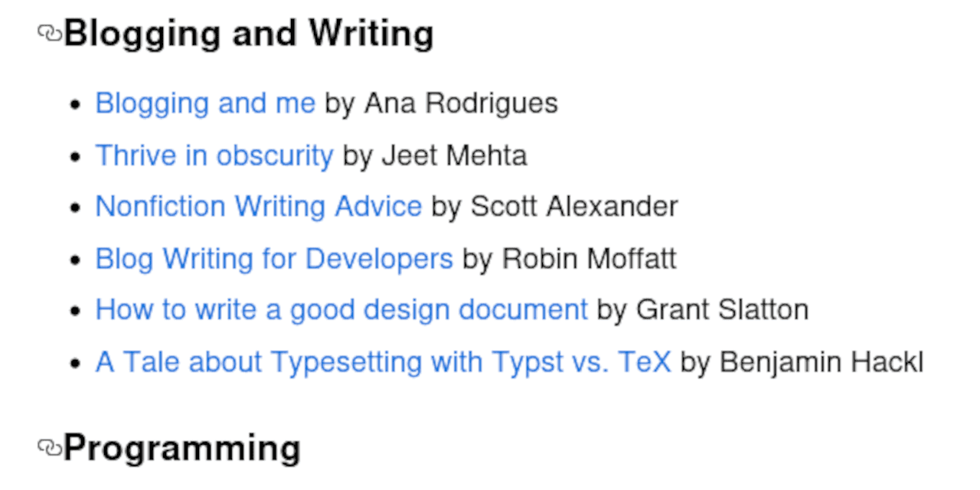Click author name 'Jeet Mehta'
Screen dimensions: 980x490
pyautogui.click(x=454, y=155)
